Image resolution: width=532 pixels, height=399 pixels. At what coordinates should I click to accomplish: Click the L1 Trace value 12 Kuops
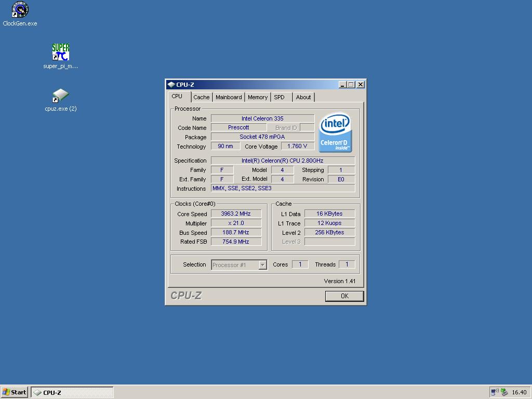(330, 223)
